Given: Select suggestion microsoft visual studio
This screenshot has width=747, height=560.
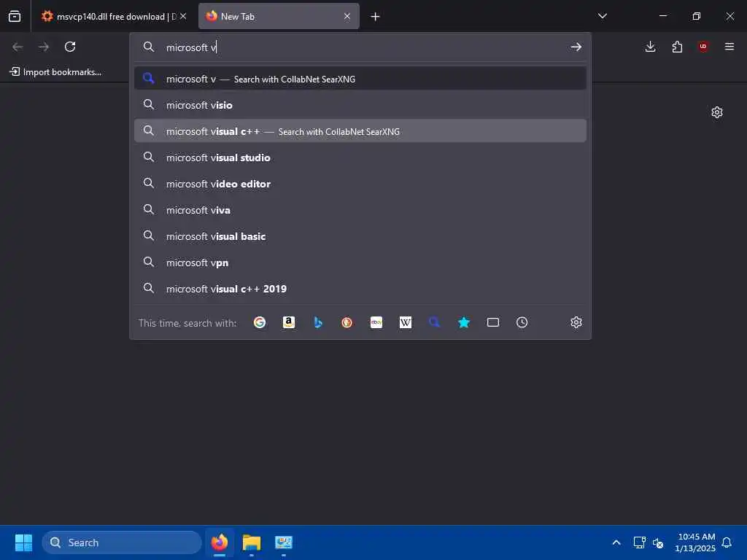Looking at the screenshot, I should 360,157.
